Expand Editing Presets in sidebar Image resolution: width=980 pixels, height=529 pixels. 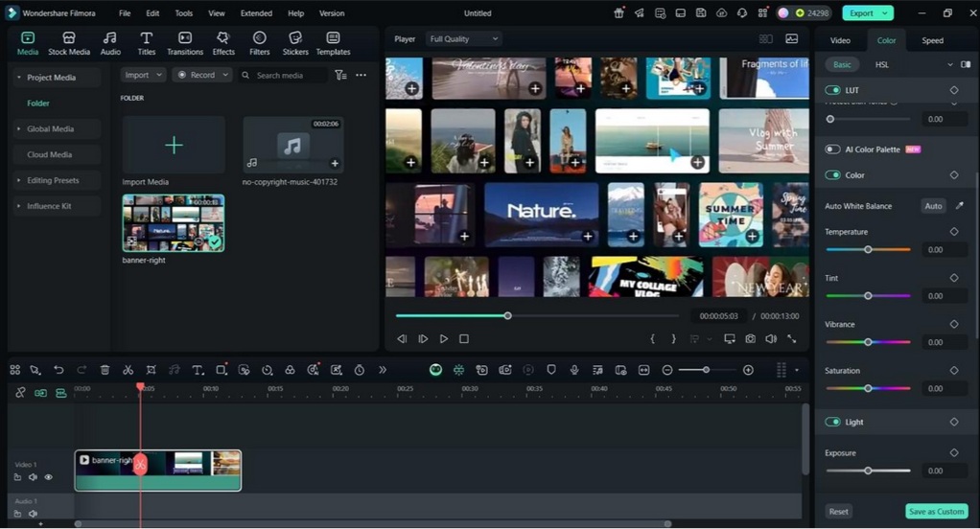(x=19, y=180)
